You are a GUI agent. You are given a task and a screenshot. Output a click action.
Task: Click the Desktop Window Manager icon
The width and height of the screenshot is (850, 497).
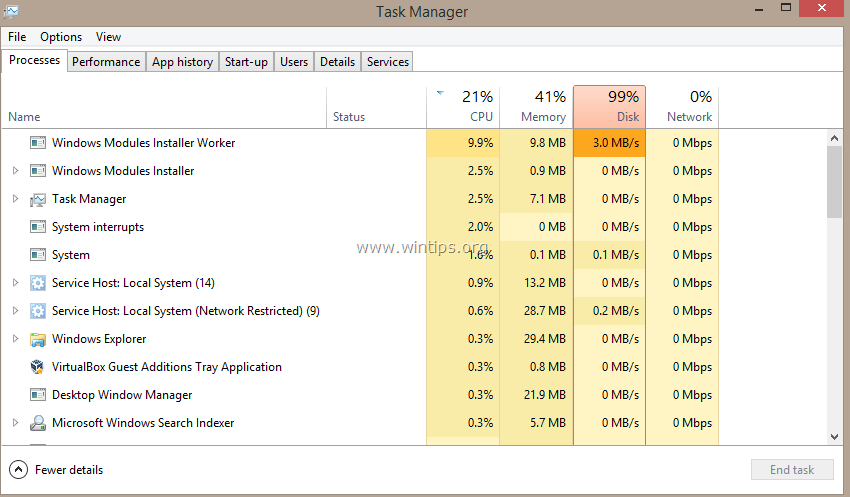(x=38, y=395)
